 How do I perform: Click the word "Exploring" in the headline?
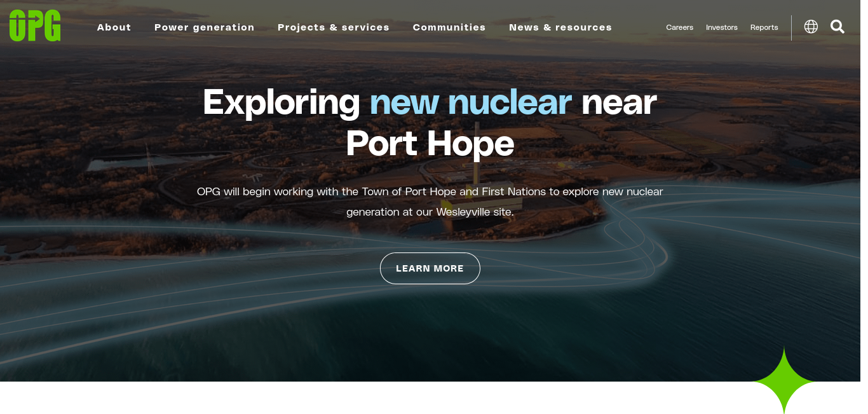281,103
